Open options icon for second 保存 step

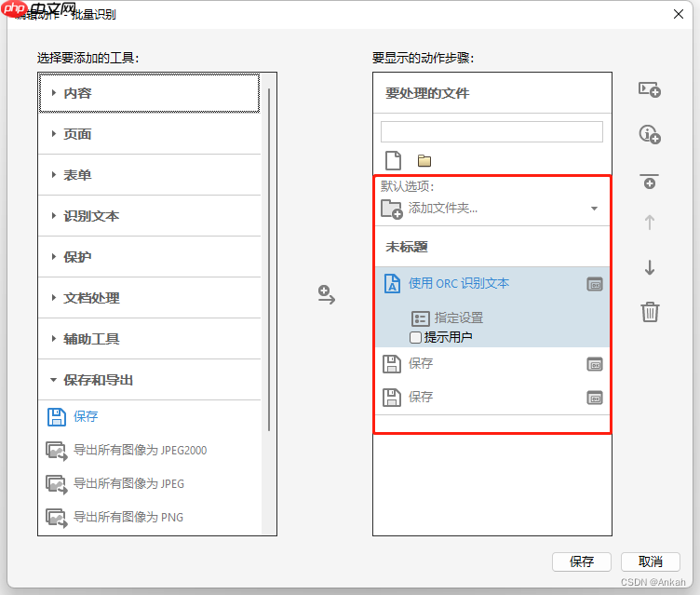(595, 398)
